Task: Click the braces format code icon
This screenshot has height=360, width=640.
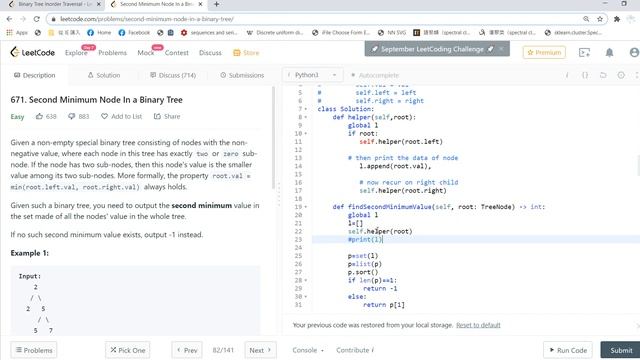Action: coord(585,75)
